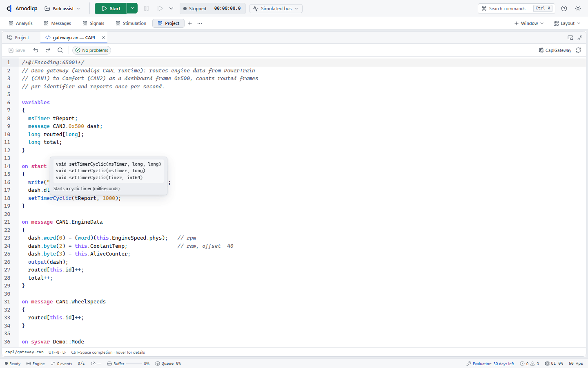Click the collapse panel arrows icon
The image size is (588, 368).
click(580, 38)
